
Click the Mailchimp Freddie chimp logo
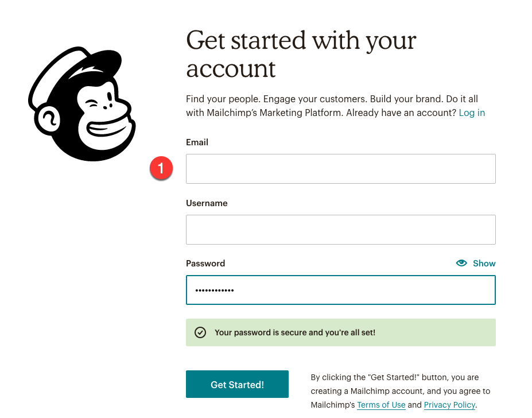[82, 104]
